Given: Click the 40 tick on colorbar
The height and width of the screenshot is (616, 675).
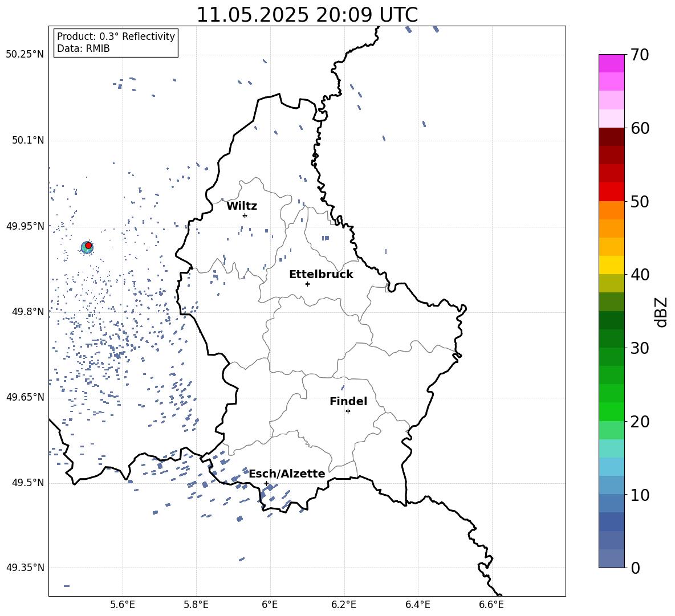Looking at the screenshot, I should [x=639, y=275].
